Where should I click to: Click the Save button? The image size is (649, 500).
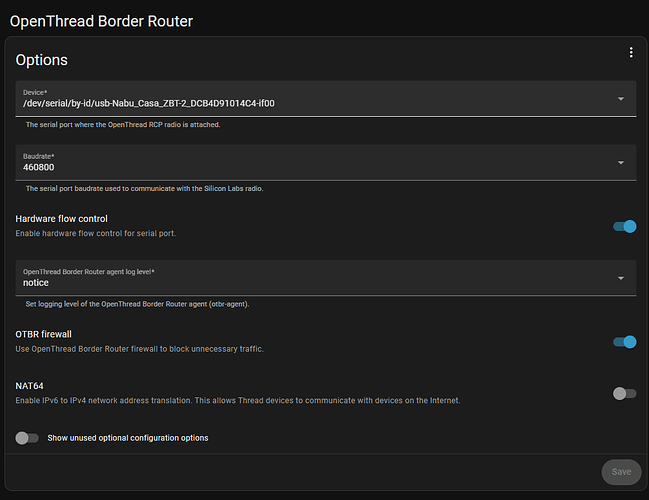tap(621, 472)
